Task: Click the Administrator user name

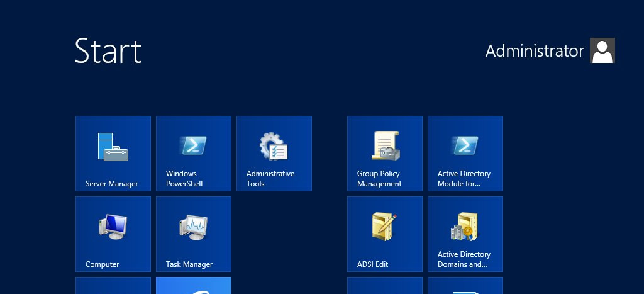Action: tap(535, 51)
